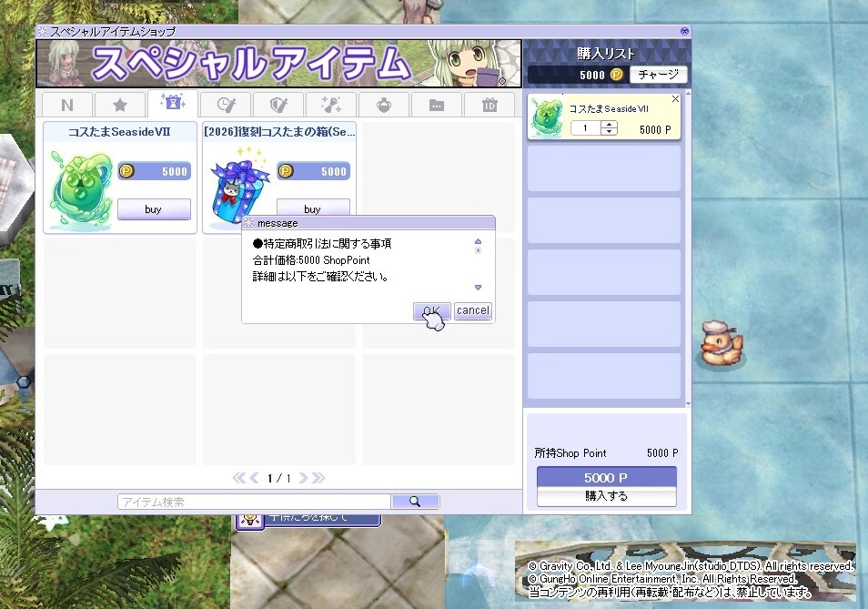Click the P coin on 復刻コスたまの箱 price
The height and width of the screenshot is (609, 868).
pos(285,171)
